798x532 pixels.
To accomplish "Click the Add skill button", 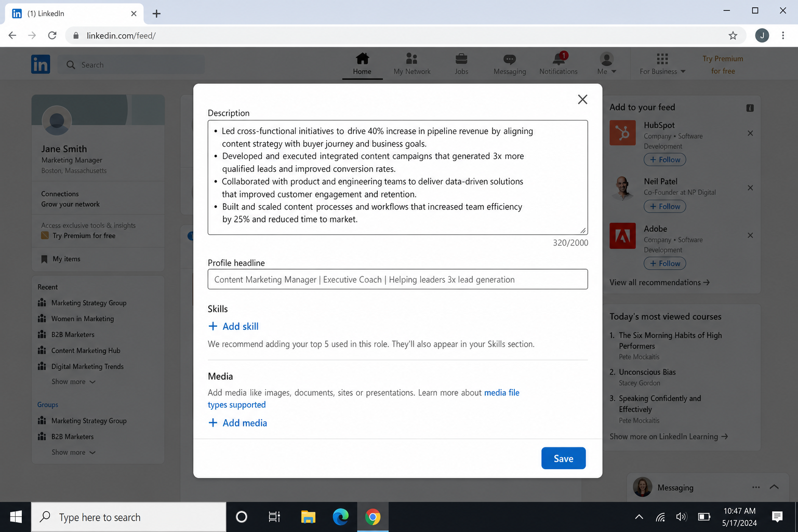I will click(x=233, y=326).
